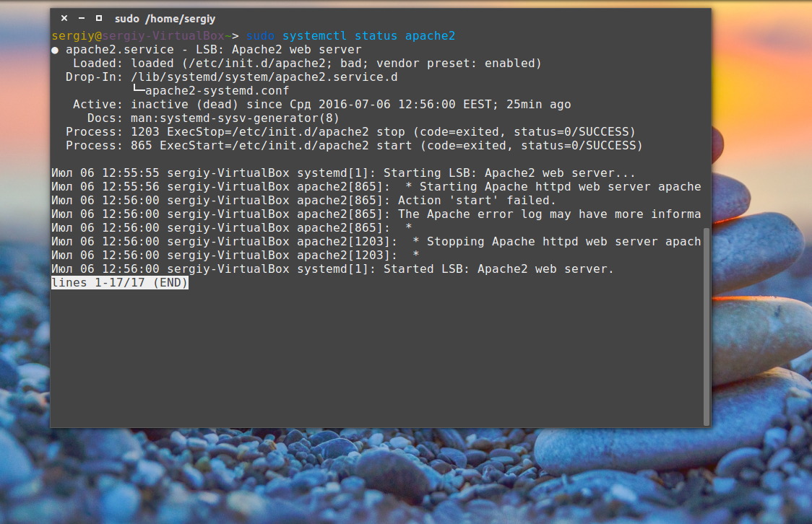The height and width of the screenshot is (524, 812).
Task: Click the 'inactive (dead)' status text
Action: pyautogui.click(x=184, y=105)
